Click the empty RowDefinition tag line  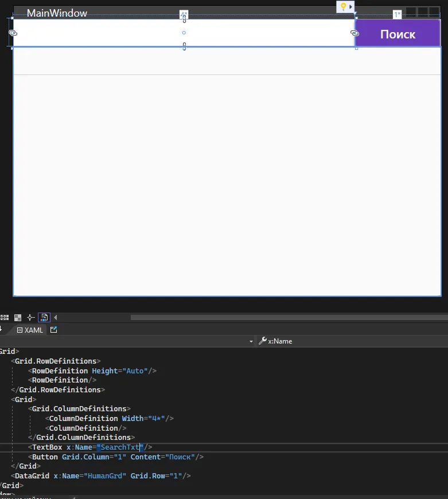pos(62,380)
